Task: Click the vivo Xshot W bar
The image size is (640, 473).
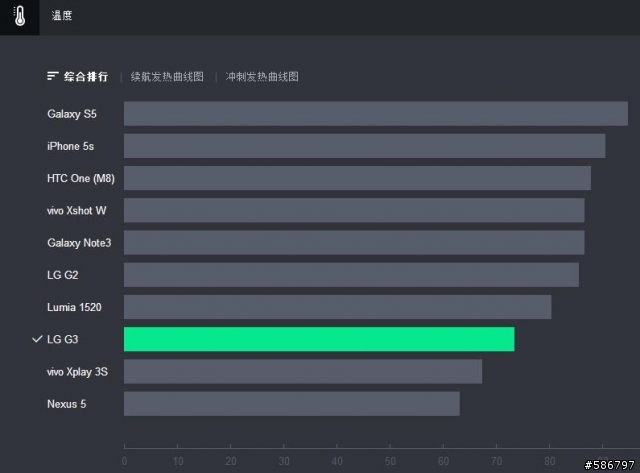Action: 354,210
